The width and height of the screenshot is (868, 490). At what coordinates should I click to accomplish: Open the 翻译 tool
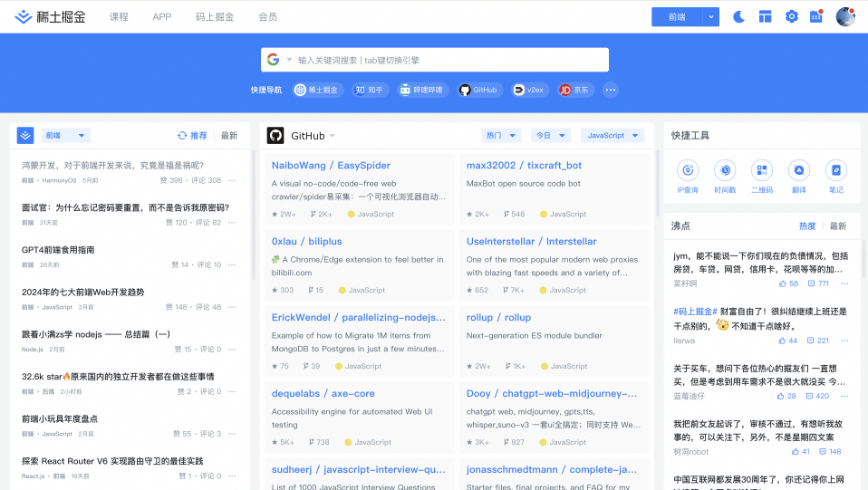tap(799, 177)
